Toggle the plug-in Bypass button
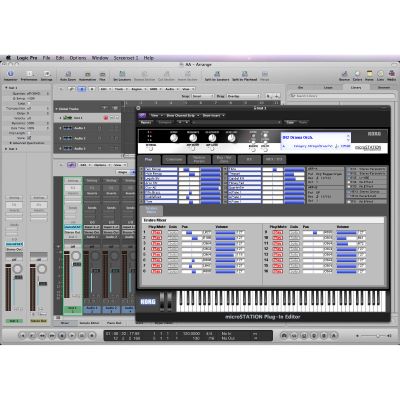The height and width of the screenshot is (400, 400). point(146,122)
